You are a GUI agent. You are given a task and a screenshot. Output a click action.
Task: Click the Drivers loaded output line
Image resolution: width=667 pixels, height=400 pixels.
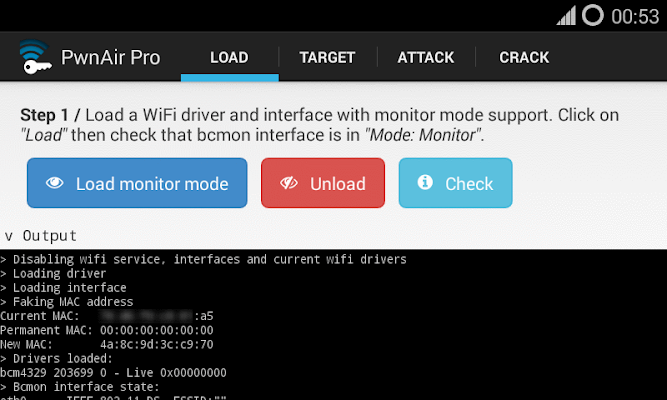[57, 358]
